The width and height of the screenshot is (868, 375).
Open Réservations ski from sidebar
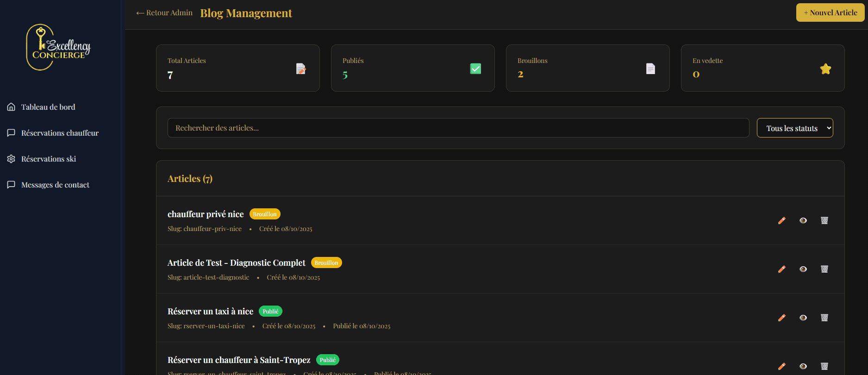pyautogui.click(x=49, y=159)
